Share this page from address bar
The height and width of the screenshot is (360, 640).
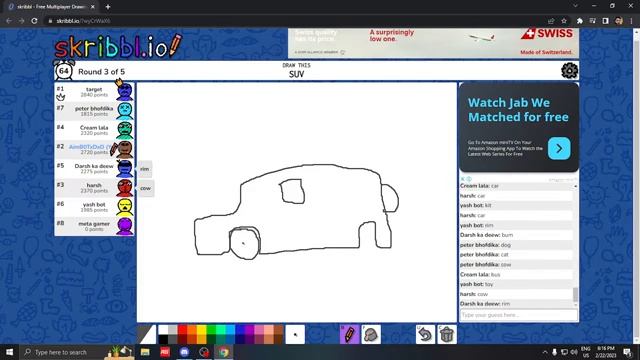551,20
